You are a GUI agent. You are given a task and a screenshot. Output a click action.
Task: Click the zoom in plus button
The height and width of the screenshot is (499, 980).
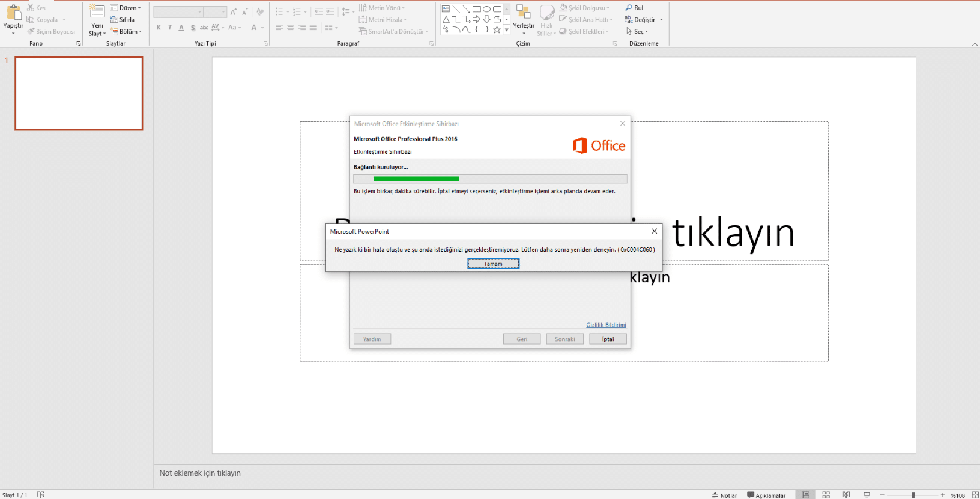click(x=943, y=495)
